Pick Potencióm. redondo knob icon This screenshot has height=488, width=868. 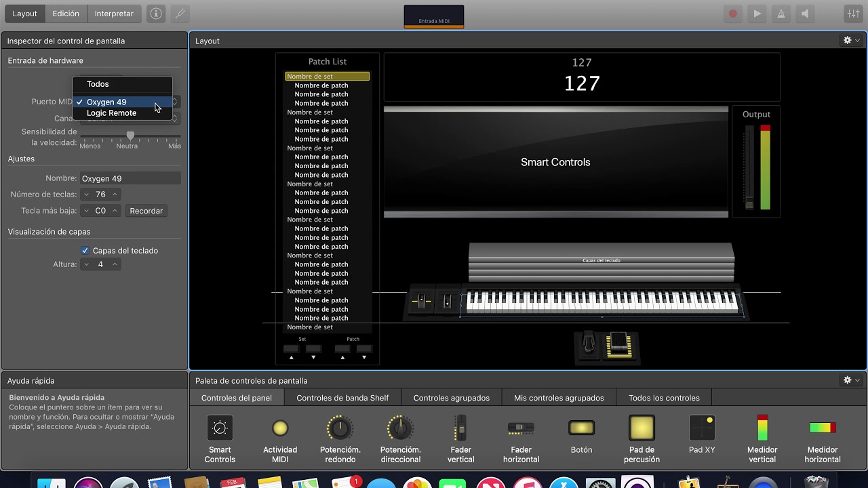tap(340, 428)
